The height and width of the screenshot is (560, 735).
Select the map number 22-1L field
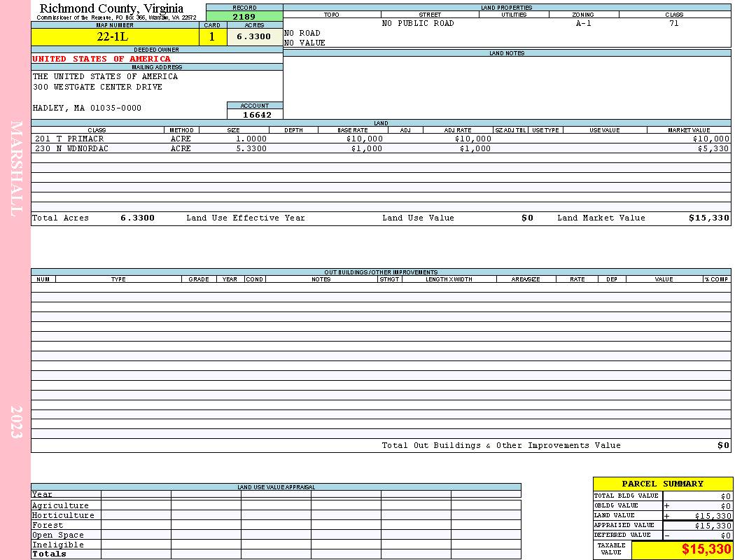(115, 37)
